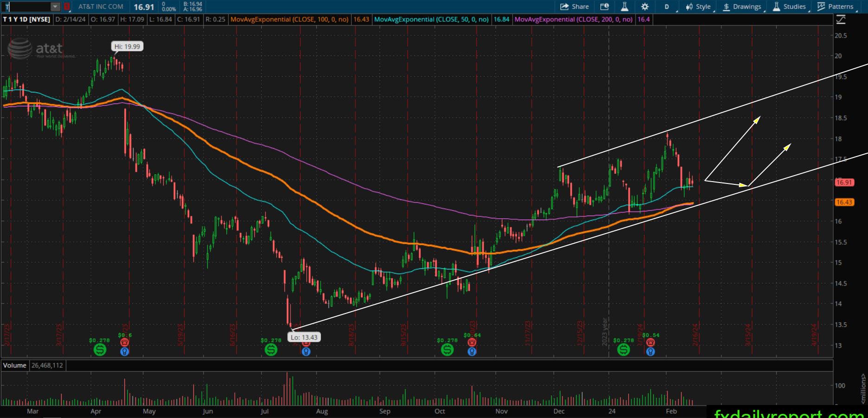This screenshot has width=868, height=418.
Task: Click the AT&T INC COM company name
Action: tap(101, 7)
